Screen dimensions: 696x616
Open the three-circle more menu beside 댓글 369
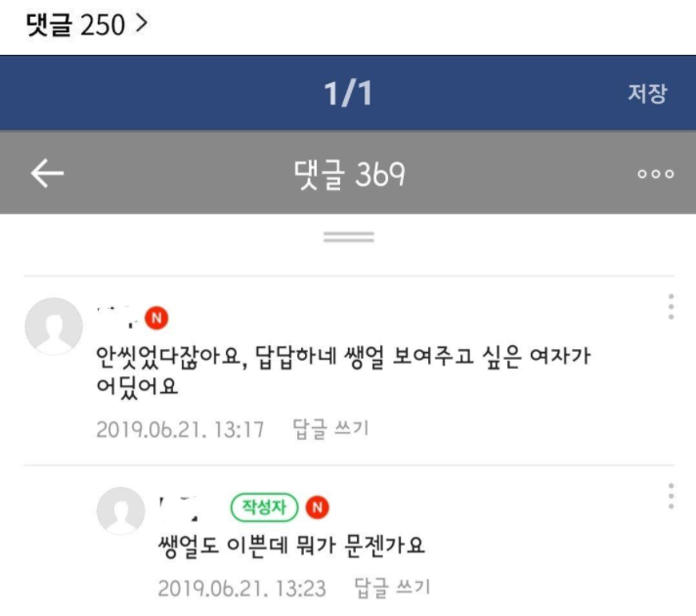pyautogui.click(x=656, y=174)
